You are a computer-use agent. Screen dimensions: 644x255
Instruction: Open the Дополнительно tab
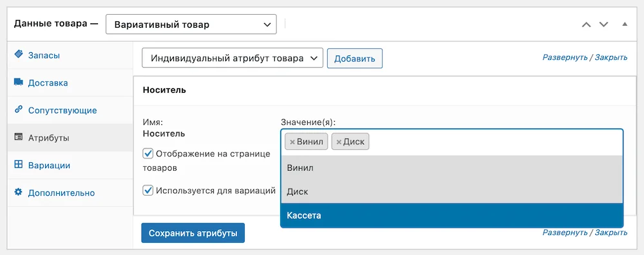click(70, 193)
